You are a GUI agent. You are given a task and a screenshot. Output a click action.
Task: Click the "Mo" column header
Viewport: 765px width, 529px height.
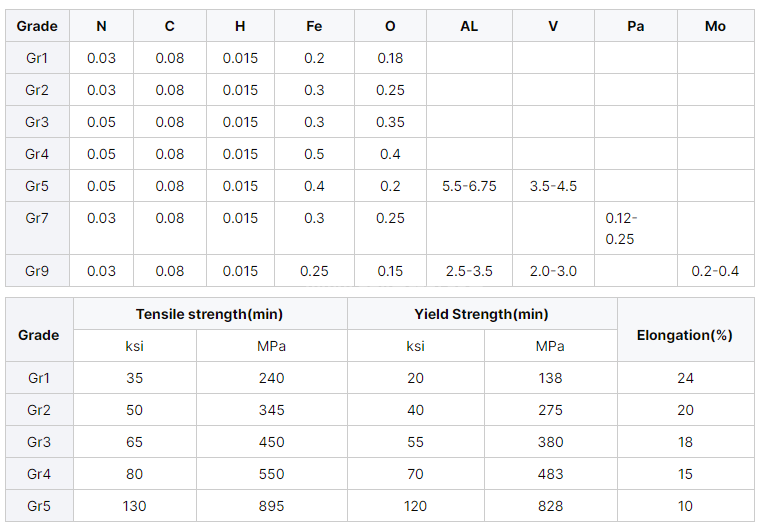pos(715,26)
